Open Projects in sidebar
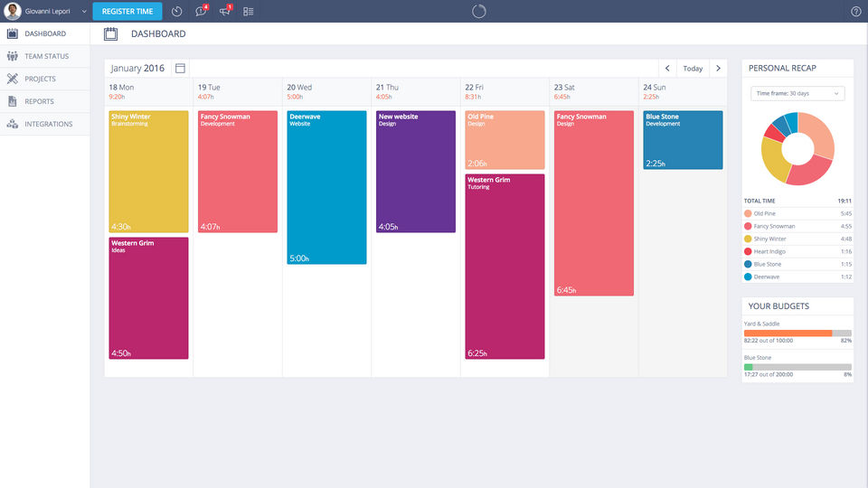 coord(45,80)
